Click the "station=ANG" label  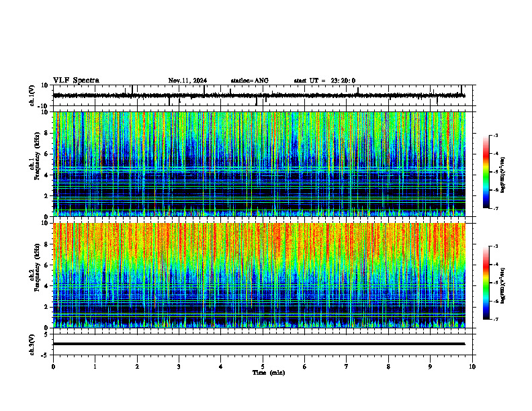250,81
